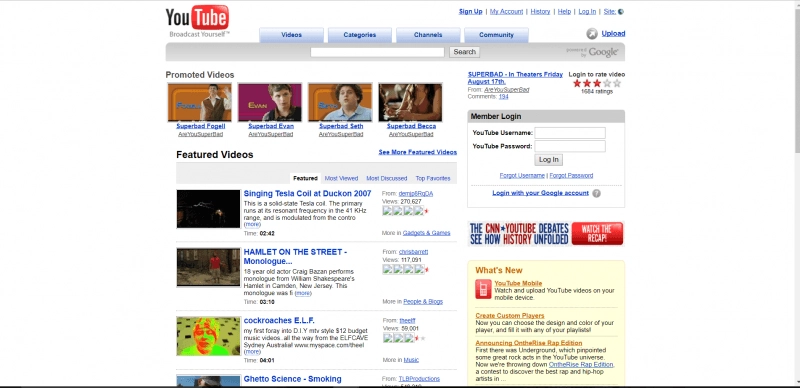Expand HAMLET ON THE STREET description (more)

coord(303,294)
